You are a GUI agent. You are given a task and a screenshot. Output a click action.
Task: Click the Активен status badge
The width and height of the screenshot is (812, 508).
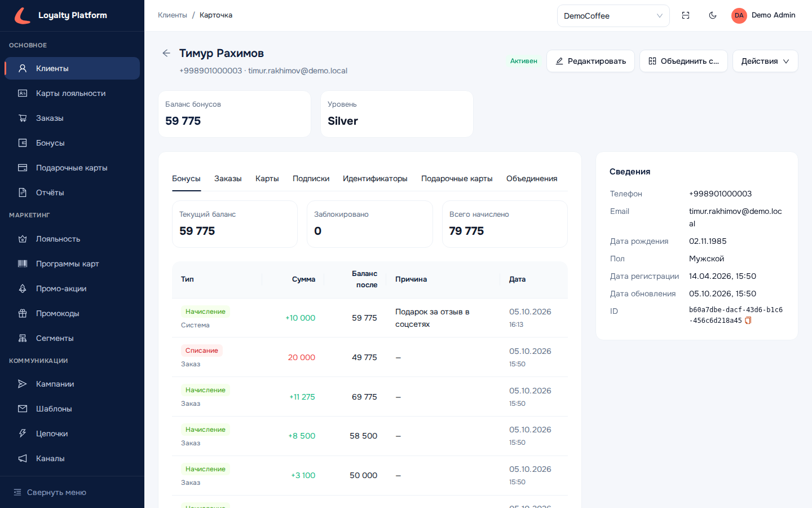click(x=524, y=61)
